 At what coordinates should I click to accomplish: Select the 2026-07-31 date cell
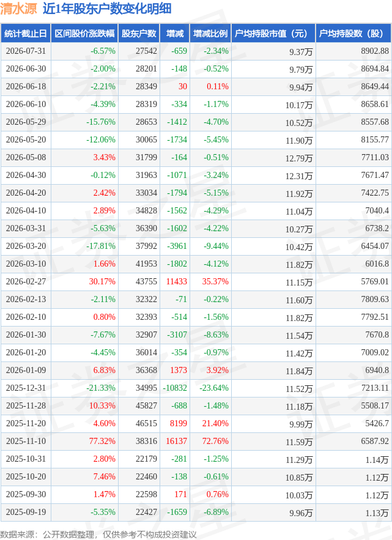pos(26,51)
